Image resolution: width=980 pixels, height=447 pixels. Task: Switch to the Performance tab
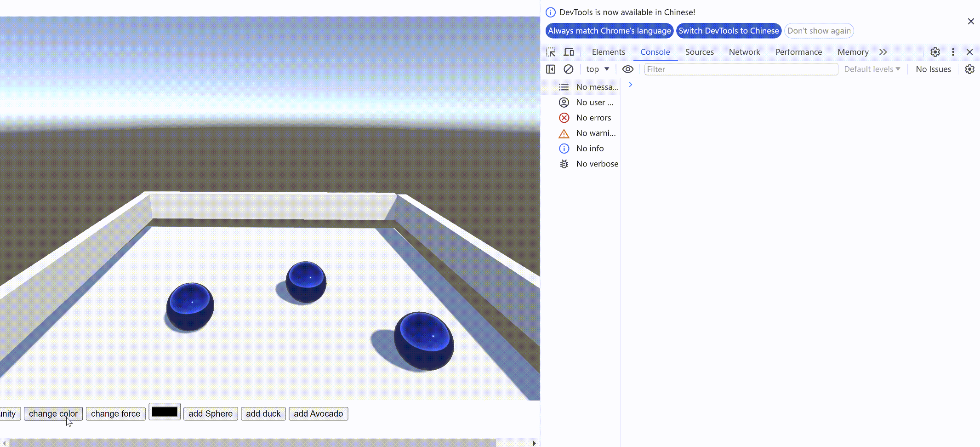(x=799, y=52)
